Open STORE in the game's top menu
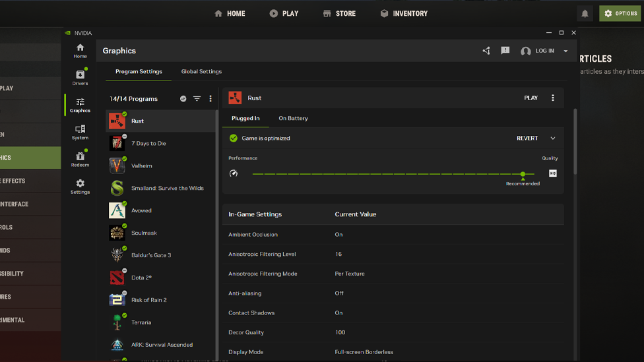Viewport: 644px width, 362px height. 339,14
